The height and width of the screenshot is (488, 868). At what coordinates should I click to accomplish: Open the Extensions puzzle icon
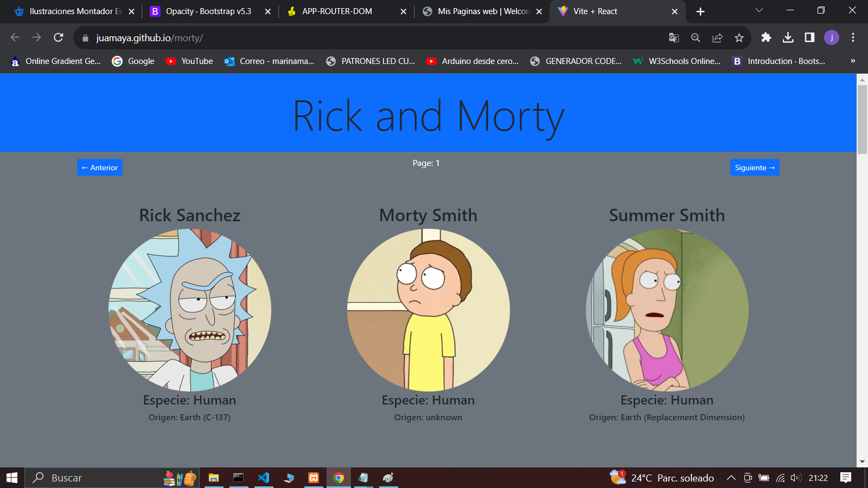766,37
